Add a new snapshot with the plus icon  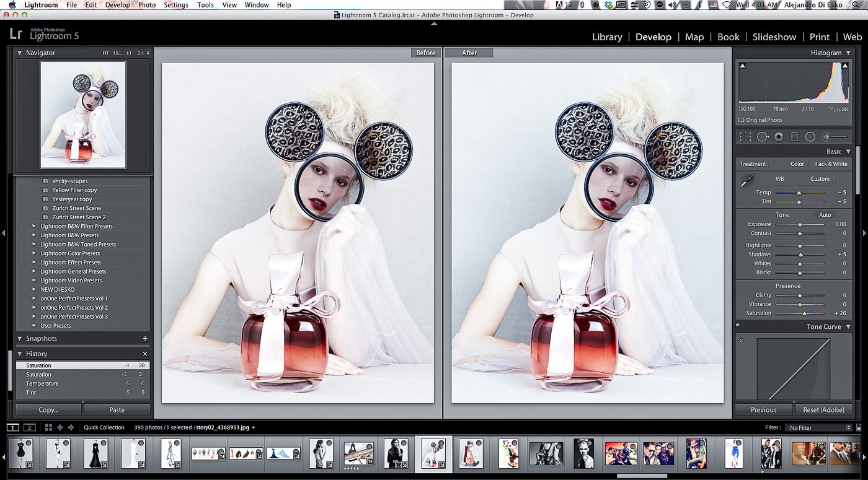(x=145, y=339)
